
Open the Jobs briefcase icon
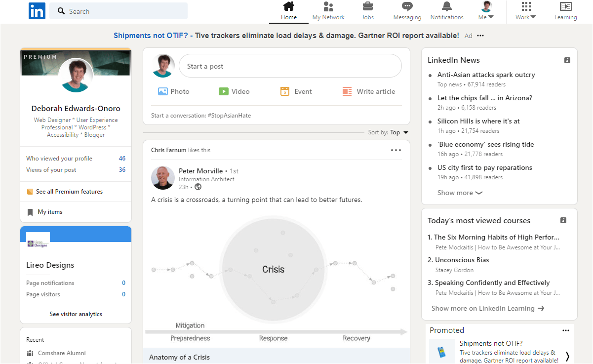coord(368,6)
